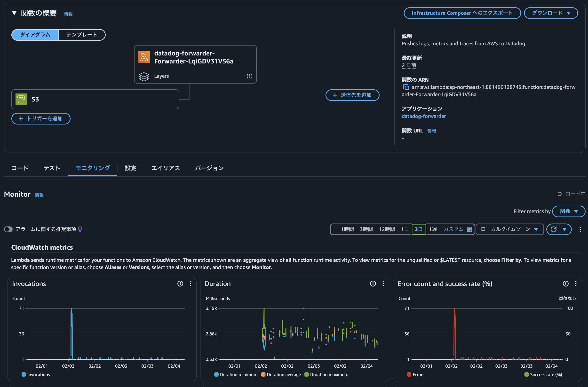Image resolution: width=588 pixels, height=387 pixels.
Task: Click the Errors spike on the chart
Action: (x=455, y=334)
